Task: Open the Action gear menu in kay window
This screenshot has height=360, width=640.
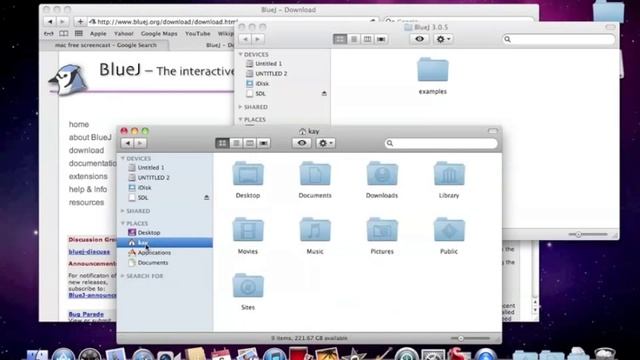Action: tap(325, 143)
